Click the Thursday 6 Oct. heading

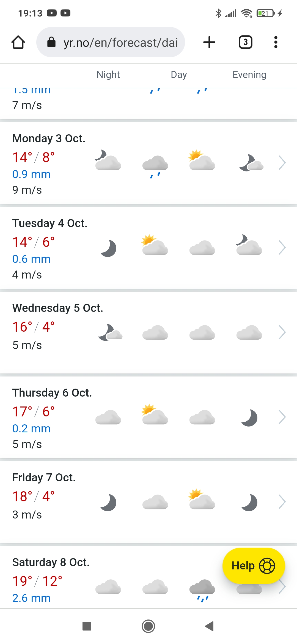coord(52,393)
